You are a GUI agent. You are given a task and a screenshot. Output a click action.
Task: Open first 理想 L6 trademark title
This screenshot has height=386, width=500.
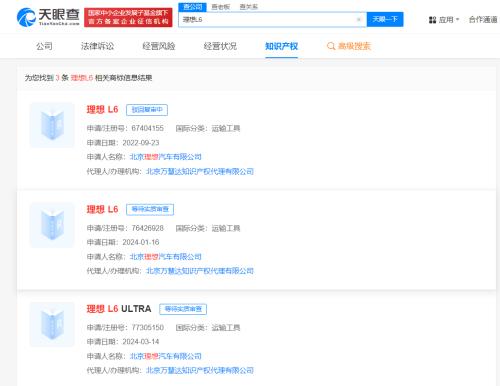102,110
